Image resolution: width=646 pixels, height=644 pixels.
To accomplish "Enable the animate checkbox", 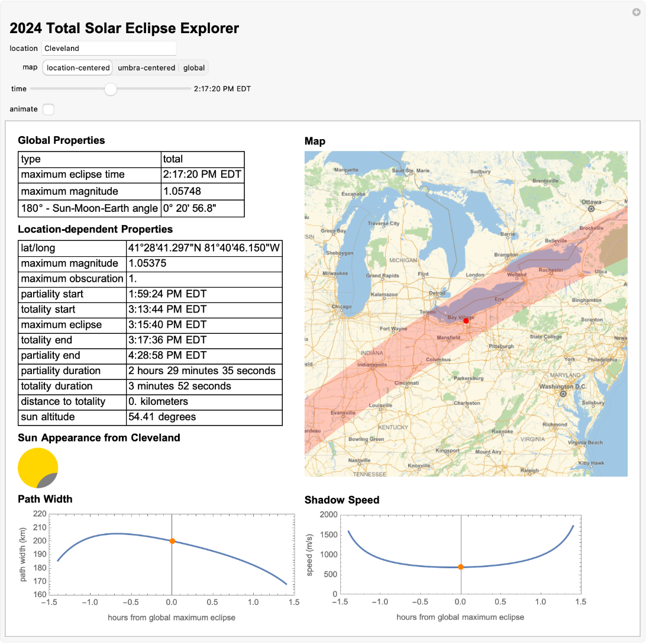I will coord(49,110).
